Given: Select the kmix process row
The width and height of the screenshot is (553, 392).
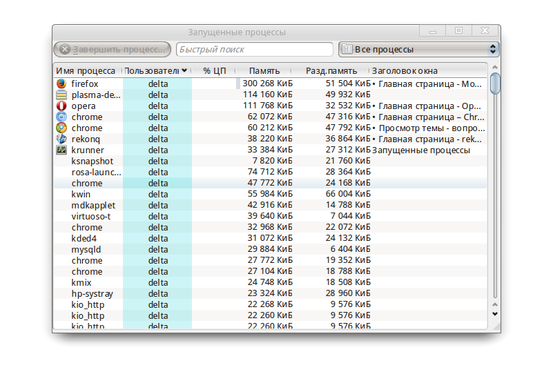Looking at the screenshot, I should point(271,282).
